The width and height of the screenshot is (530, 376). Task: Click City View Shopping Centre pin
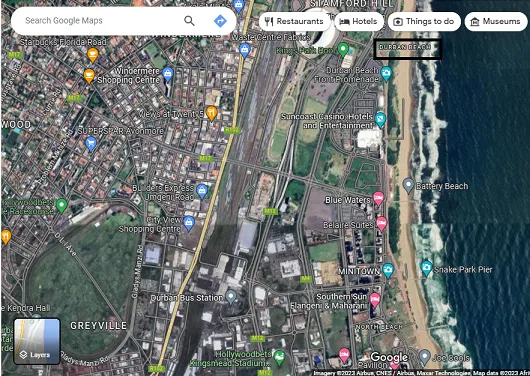tap(189, 223)
